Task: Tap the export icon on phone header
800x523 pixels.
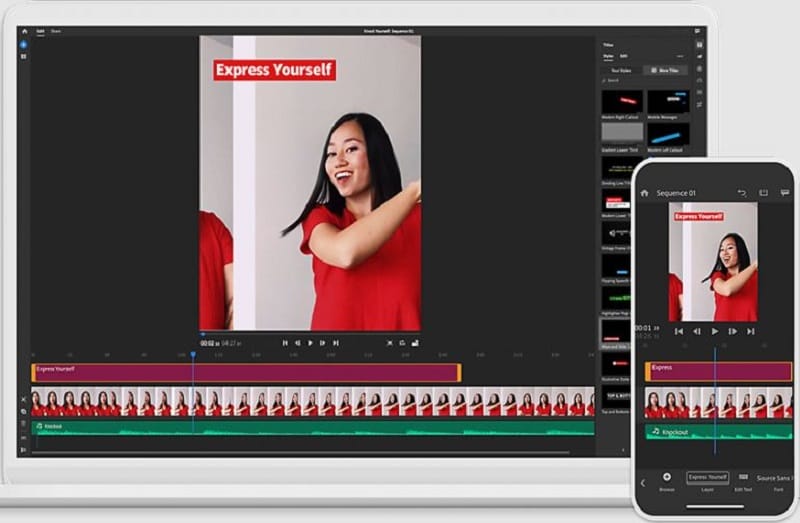Action: pos(763,193)
